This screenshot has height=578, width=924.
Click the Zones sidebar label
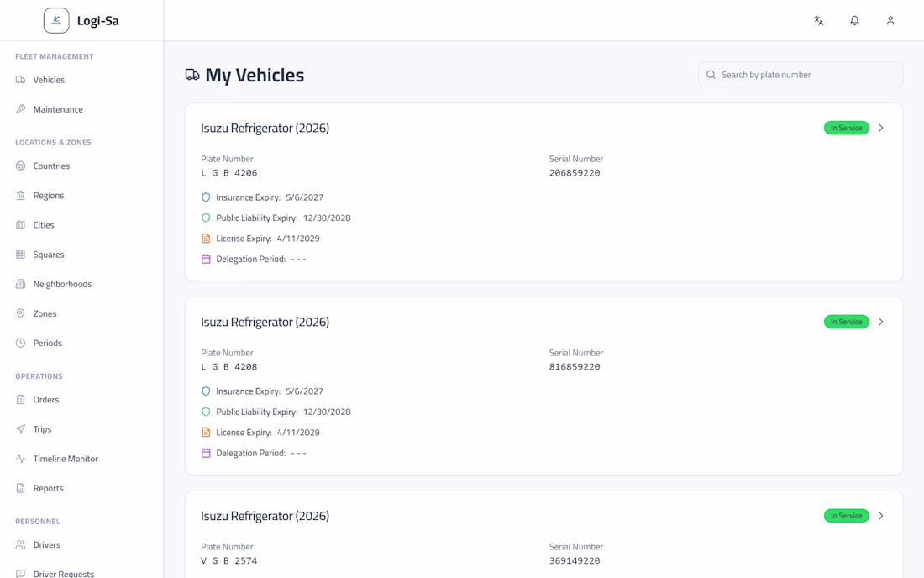(x=45, y=313)
